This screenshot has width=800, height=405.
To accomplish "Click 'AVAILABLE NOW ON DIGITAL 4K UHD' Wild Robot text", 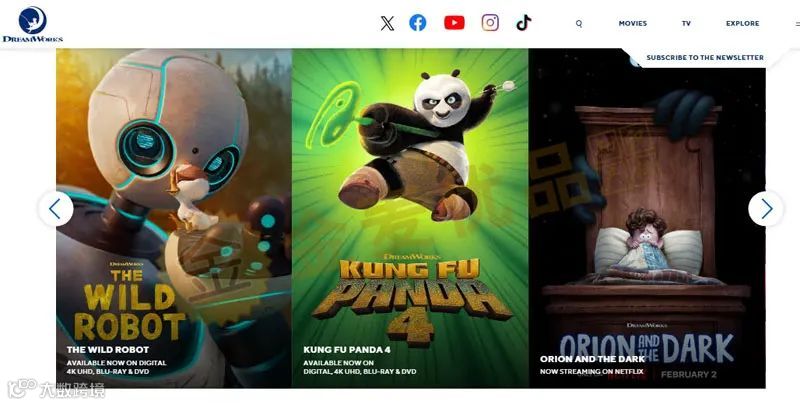I will (x=117, y=367).
